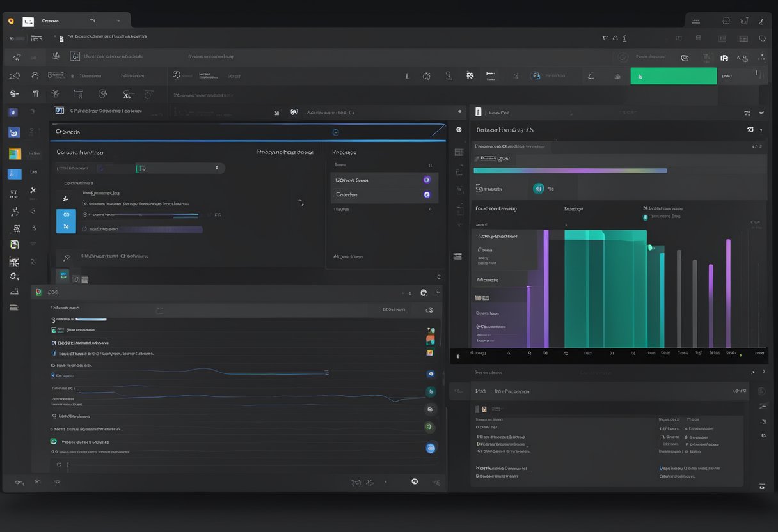Click the tall purple bar at chart's right
The width and height of the screenshot is (778, 532).
[728, 293]
